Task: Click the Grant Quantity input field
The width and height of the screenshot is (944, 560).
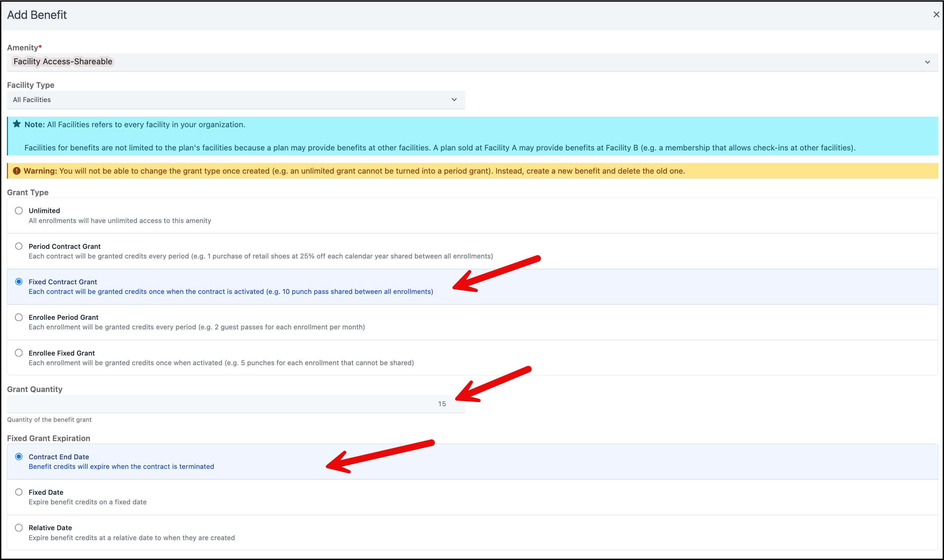Action: click(236, 404)
